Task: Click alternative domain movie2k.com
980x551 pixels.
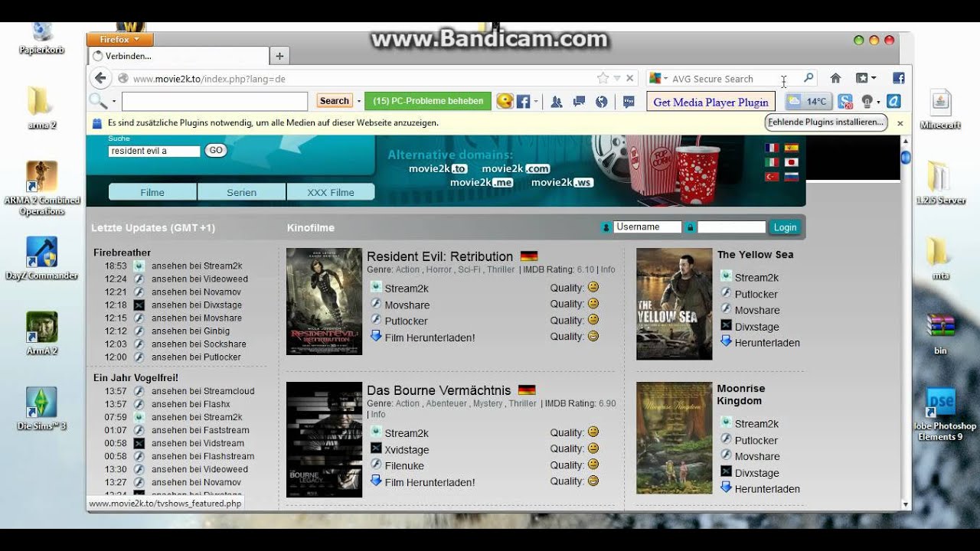Action: tap(516, 169)
